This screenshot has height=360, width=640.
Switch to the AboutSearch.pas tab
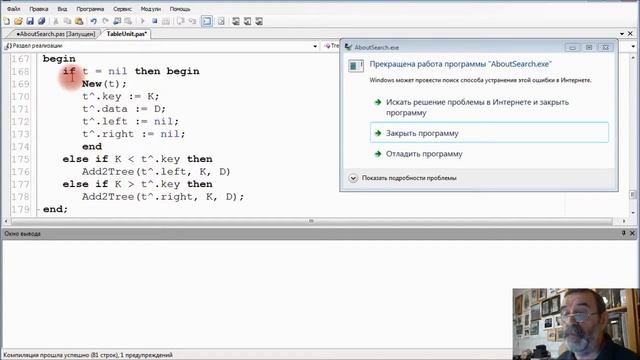coord(55,34)
